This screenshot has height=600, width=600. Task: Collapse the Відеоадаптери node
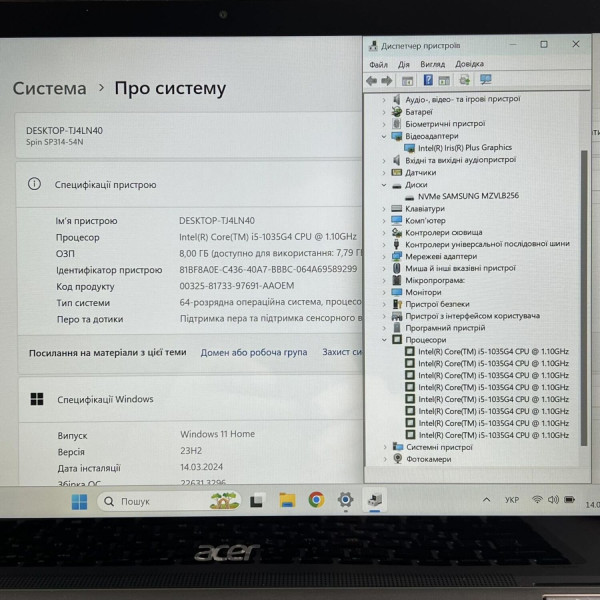pyautogui.click(x=384, y=136)
